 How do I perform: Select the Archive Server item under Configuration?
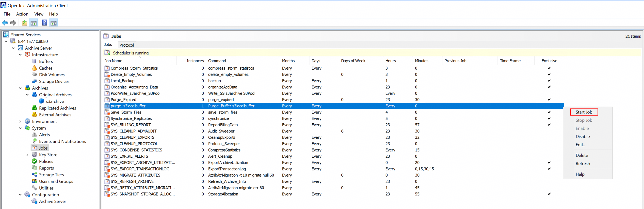point(52,201)
